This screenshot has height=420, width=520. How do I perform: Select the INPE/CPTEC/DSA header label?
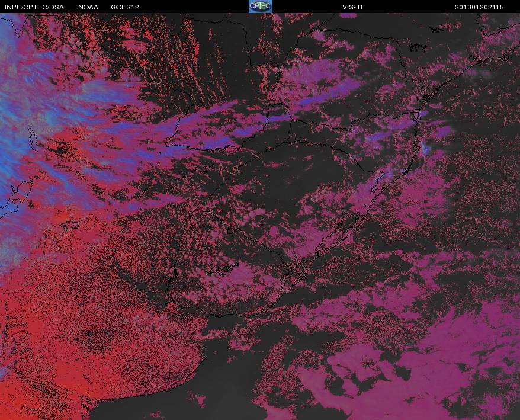pos(34,7)
